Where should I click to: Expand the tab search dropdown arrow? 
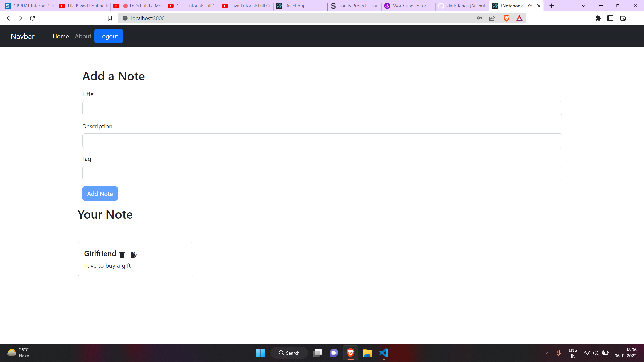[583, 6]
